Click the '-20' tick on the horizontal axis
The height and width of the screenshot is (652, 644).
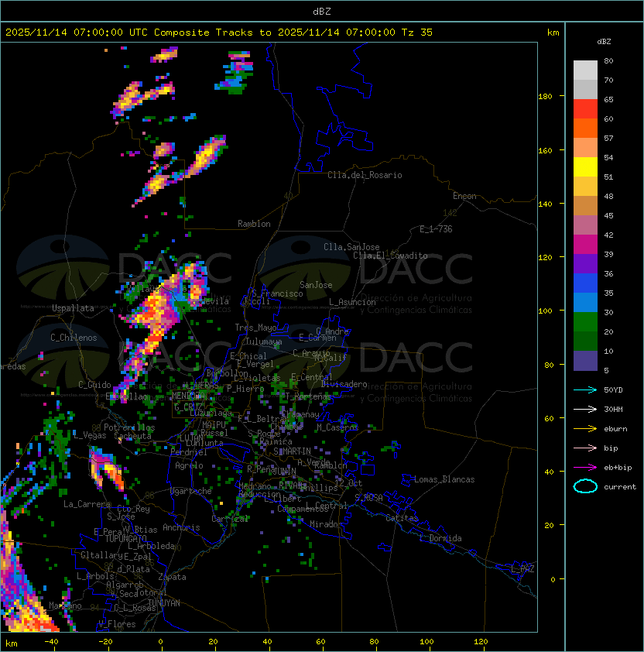tap(105, 642)
